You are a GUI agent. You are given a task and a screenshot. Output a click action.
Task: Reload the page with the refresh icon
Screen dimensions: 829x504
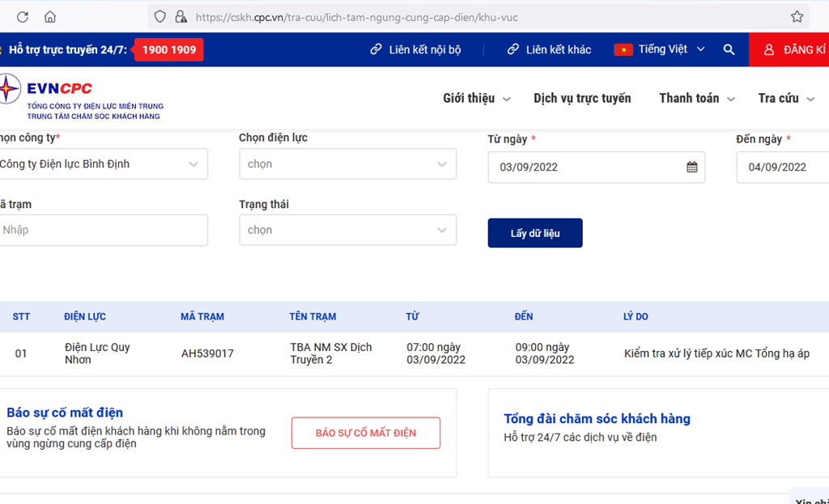[22, 17]
